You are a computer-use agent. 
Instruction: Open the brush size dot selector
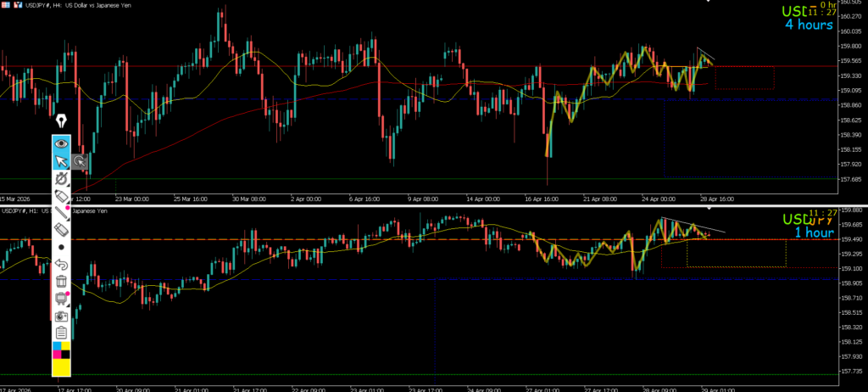click(x=61, y=247)
